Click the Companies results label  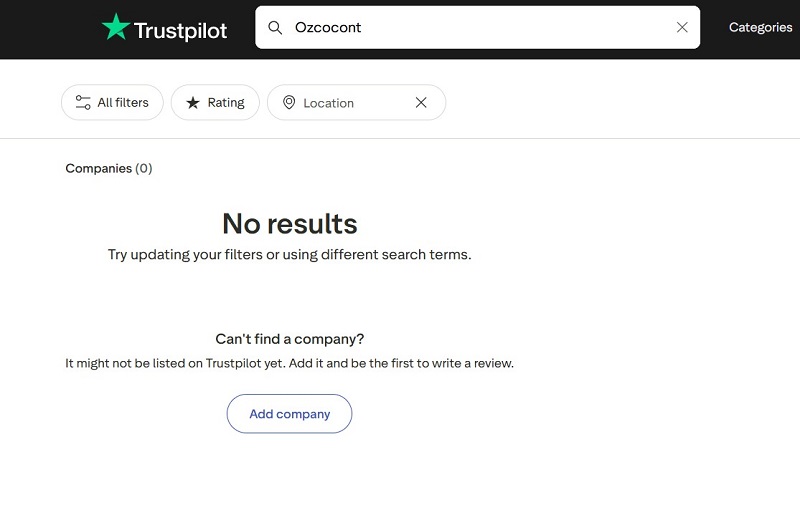(98, 168)
